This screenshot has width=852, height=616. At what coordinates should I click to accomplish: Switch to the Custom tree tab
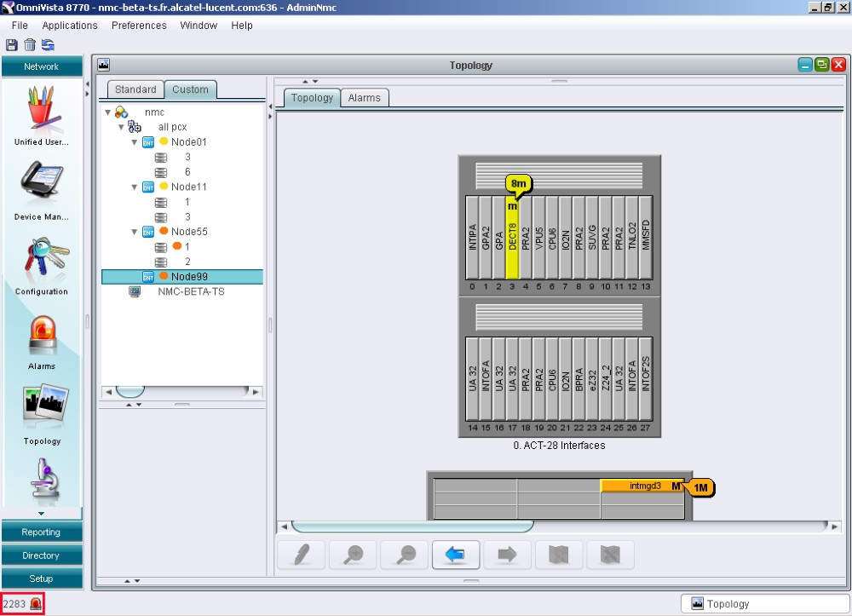[x=190, y=89]
